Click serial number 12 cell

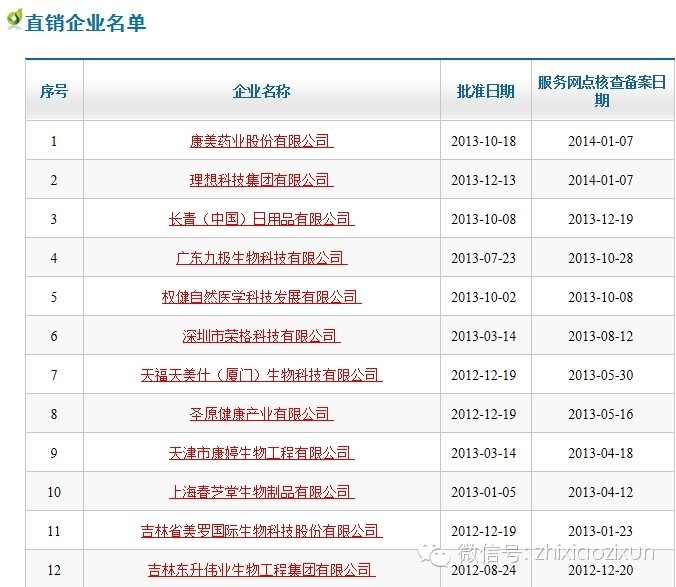pos(54,570)
